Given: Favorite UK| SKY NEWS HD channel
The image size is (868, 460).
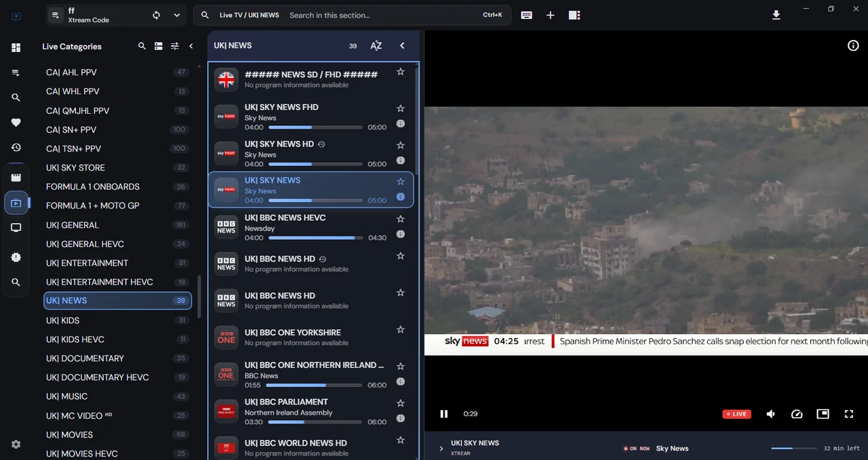Looking at the screenshot, I should (x=400, y=145).
